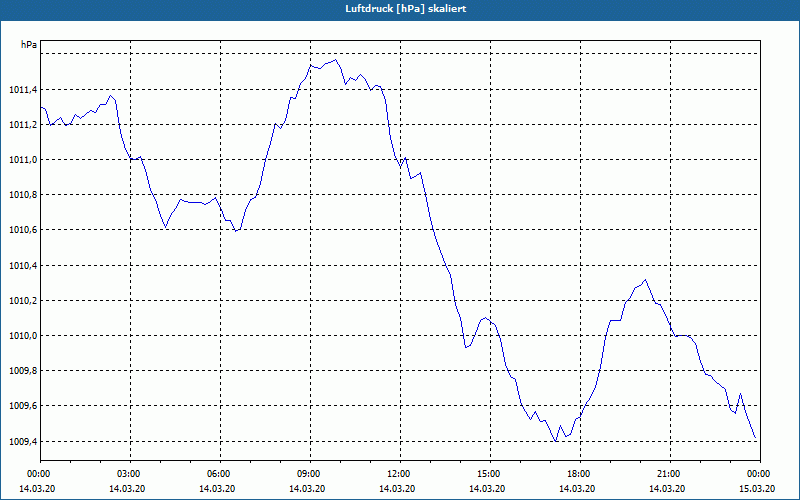Click the 00:00 time label above 14.03.20
The width and height of the screenshot is (800, 500).
click(x=37, y=473)
